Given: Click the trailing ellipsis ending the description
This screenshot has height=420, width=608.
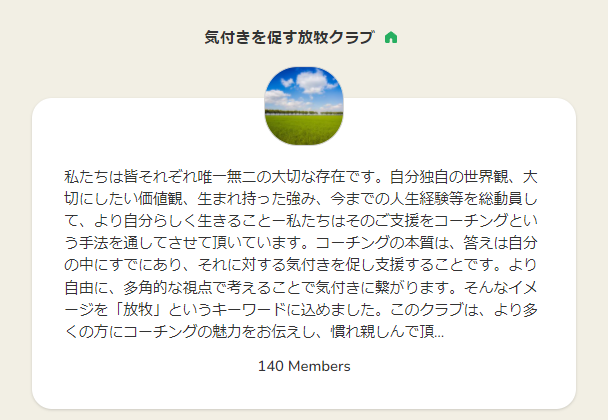Looking at the screenshot, I should click(440, 332).
